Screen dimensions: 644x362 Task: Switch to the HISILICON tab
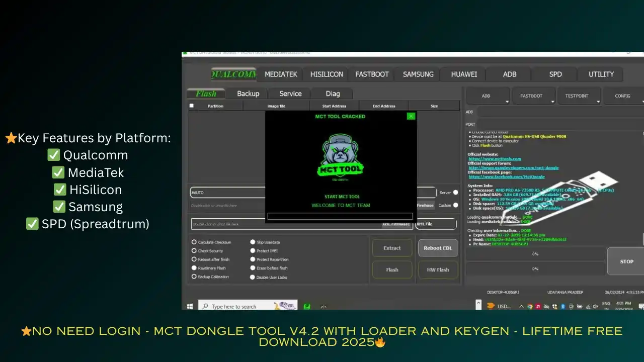coord(327,74)
